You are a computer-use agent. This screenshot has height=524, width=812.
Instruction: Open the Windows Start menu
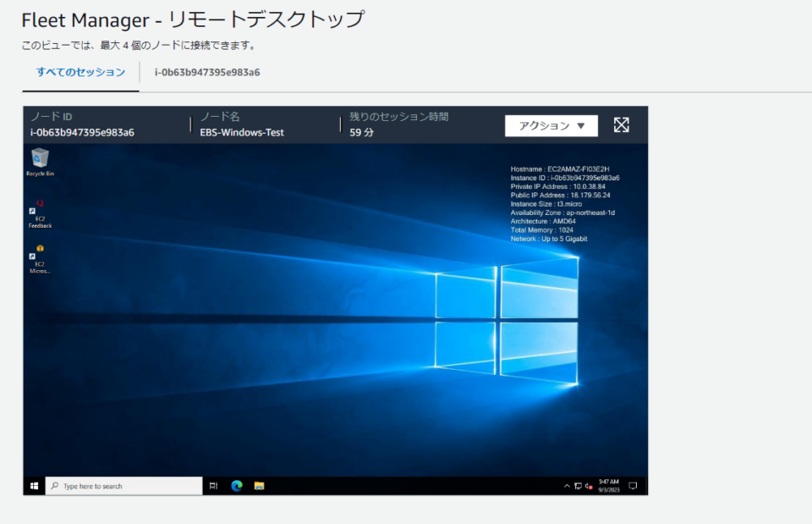coord(34,486)
